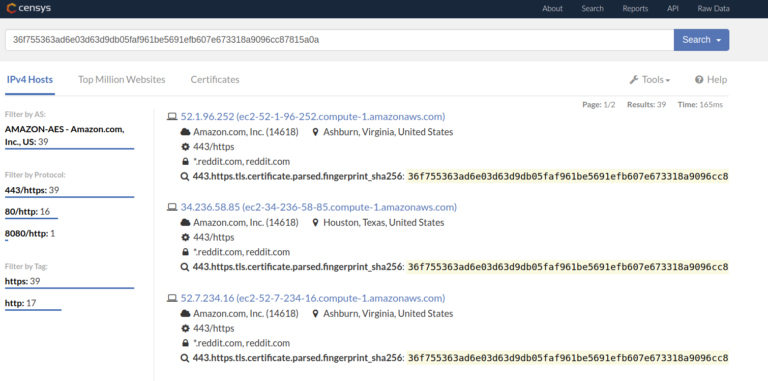
Task: Click cloud icon in 52.1.96.252 result
Action: (x=185, y=132)
